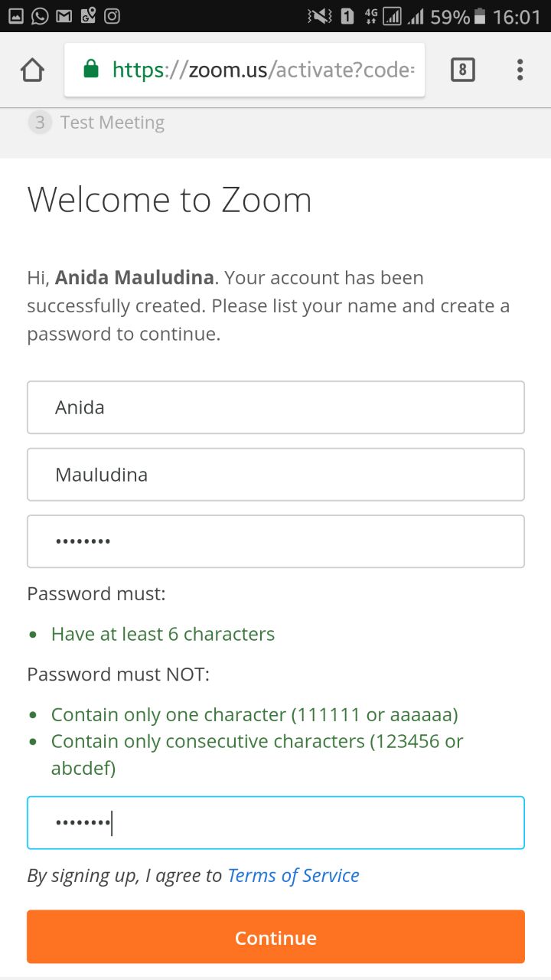
Task: Click the first password field
Action: pos(275,541)
